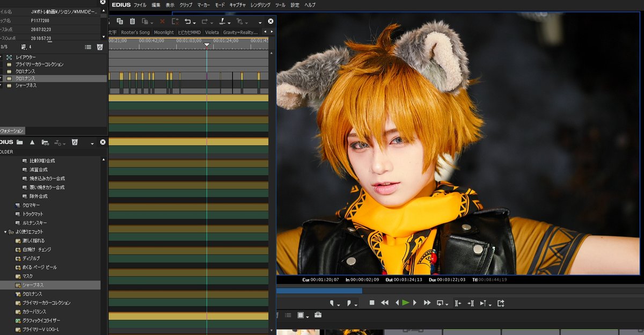Click the Fast Forward button
The image size is (644, 335).
click(427, 303)
